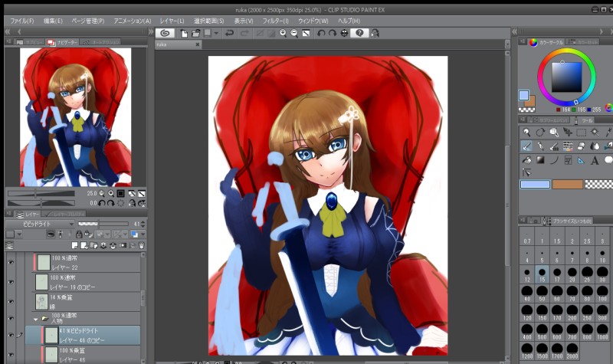613x364 pixels.
Task: Select the Auto select magic wand tool
Action: [595, 132]
